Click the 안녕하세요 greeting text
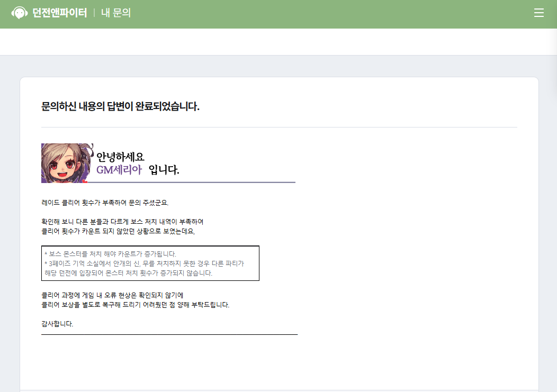Image resolution: width=557 pixels, height=392 pixels. 120,157
